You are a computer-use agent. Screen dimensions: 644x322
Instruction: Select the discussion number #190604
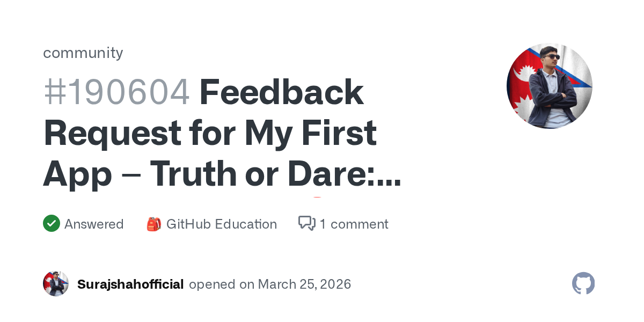117,92
